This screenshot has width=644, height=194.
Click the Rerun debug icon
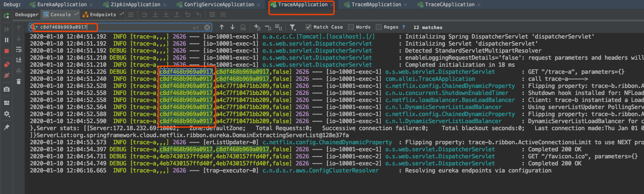pos(6,16)
